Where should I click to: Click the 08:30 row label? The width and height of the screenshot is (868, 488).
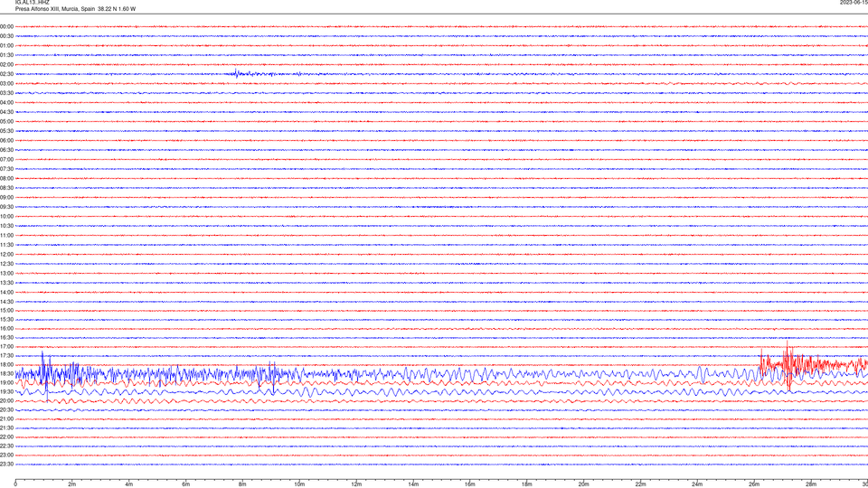pos(6,188)
